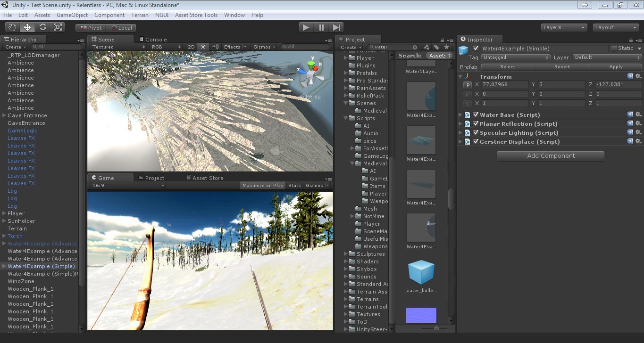Select the Scale tool in the toolbar
644x343 pixels.
pos(58,27)
